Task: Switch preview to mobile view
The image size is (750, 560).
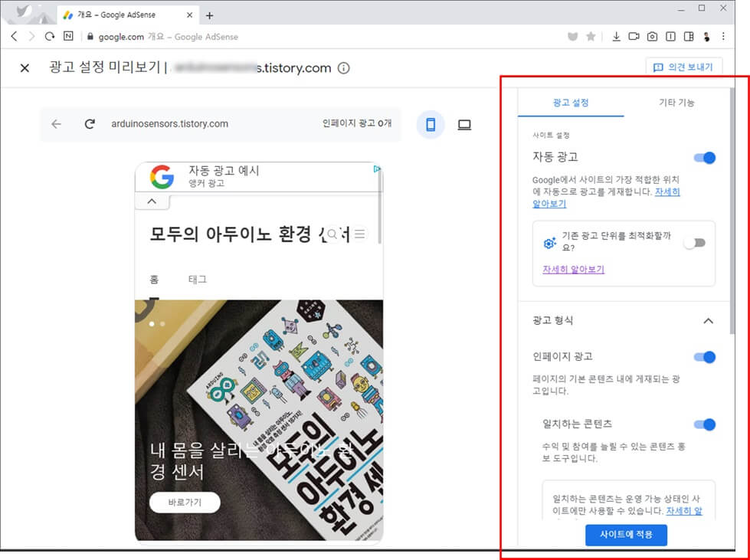Action: [x=431, y=125]
